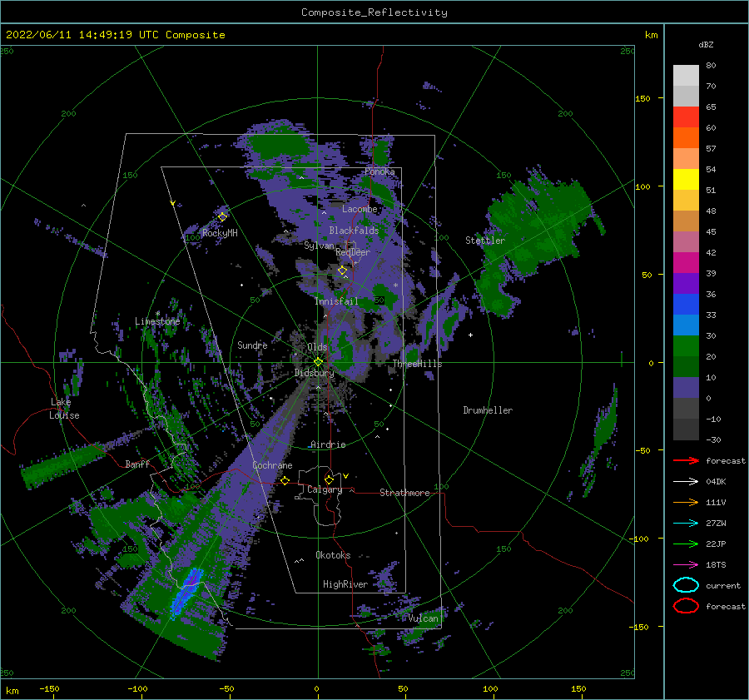Click the cyan 'current' ellipse legend symbol
The width and height of the screenshot is (749, 700).
(686, 585)
